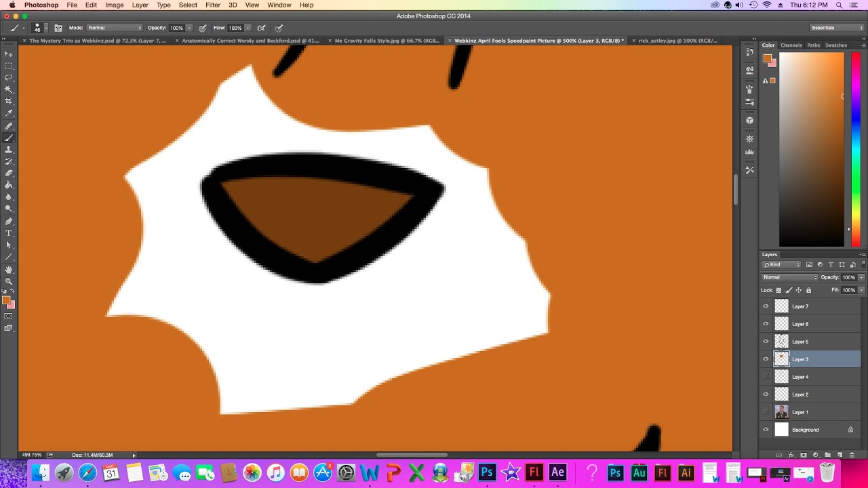Select the Zoom tool

[x=9, y=281]
